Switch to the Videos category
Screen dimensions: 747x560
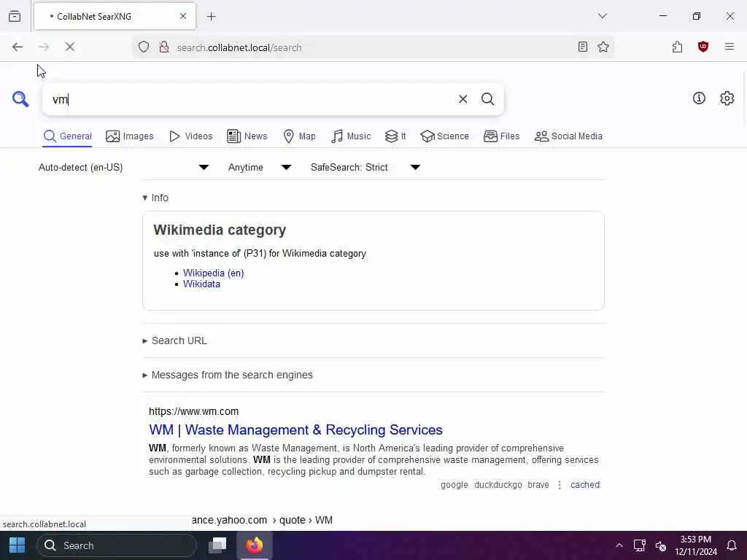click(190, 136)
